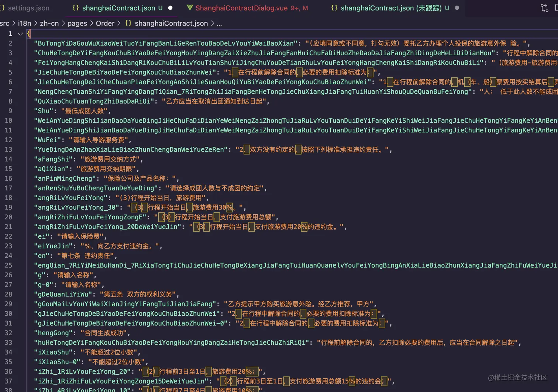Click the "aQiXian" key
Screen dimensions: 558x392
coord(52,169)
